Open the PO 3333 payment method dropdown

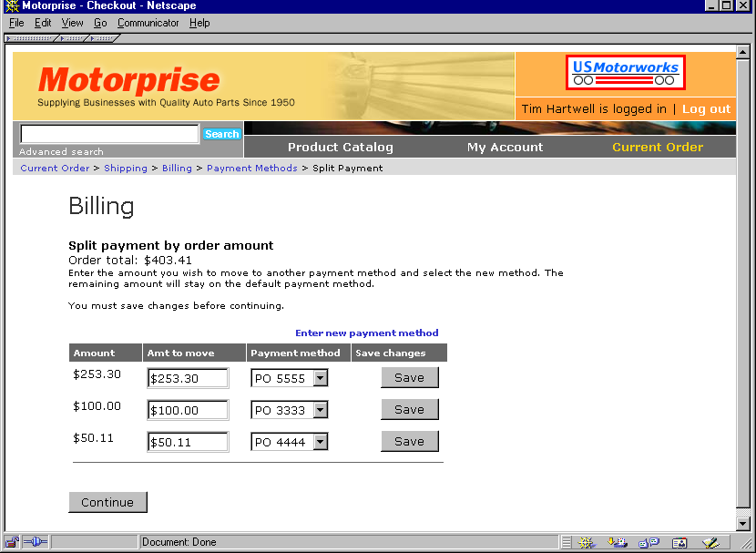[x=290, y=410]
